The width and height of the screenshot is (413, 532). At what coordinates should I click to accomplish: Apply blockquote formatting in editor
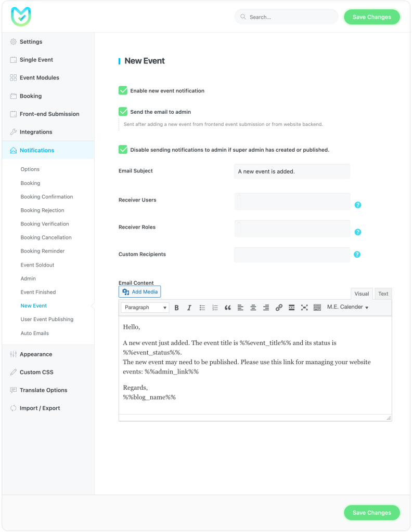coord(228,308)
